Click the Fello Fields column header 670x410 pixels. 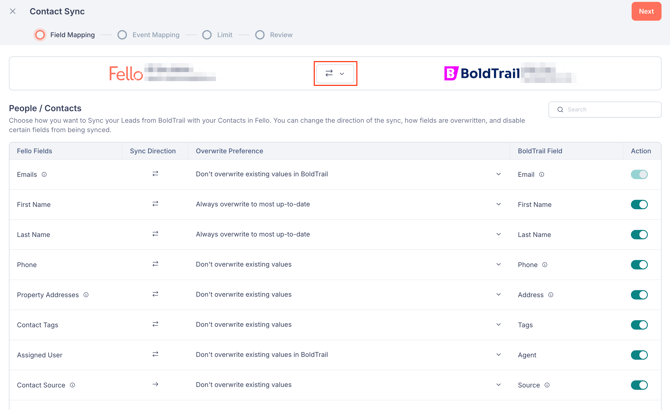click(34, 151)
